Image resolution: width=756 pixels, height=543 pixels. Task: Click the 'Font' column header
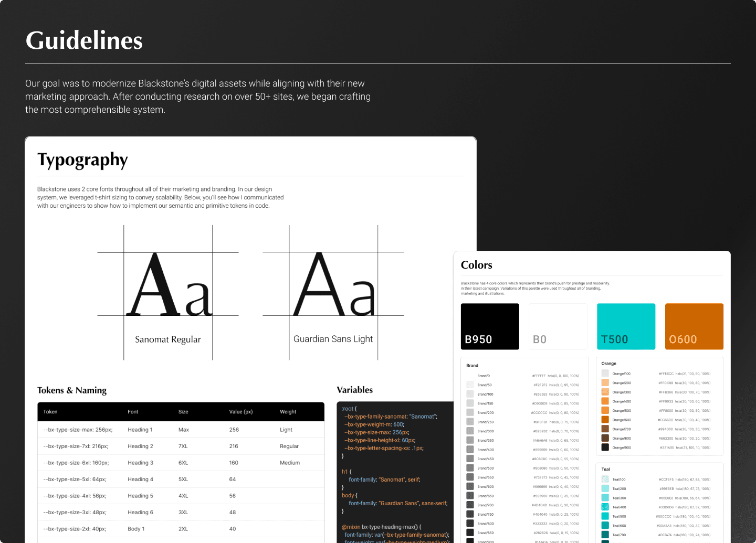133,412
